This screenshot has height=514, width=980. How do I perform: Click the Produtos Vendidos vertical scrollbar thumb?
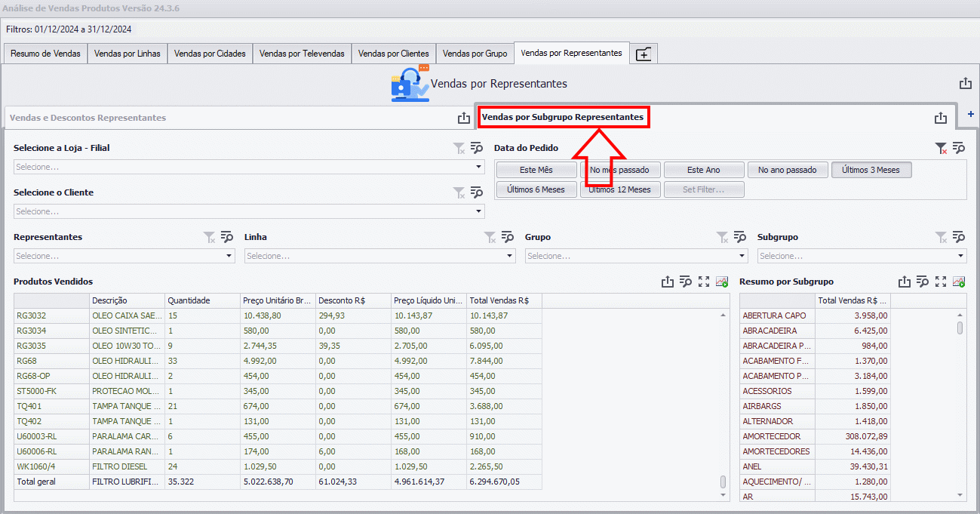tap(723, 482)
